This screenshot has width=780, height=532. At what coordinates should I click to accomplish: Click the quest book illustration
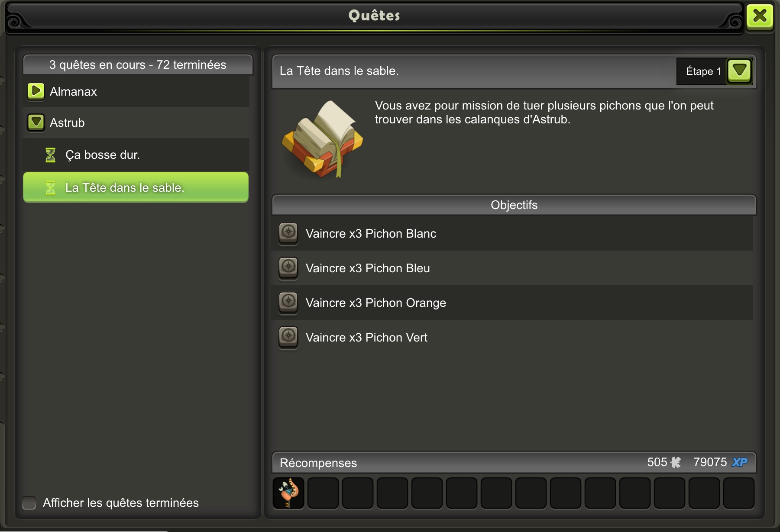point(323,139)
